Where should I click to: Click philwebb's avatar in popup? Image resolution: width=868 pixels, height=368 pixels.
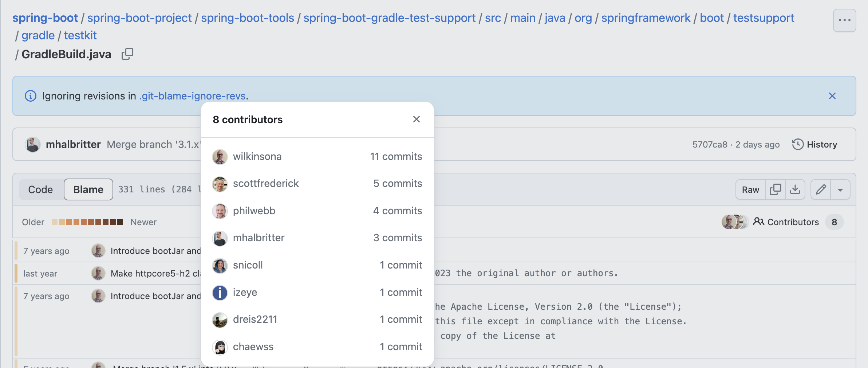point(220,211)
